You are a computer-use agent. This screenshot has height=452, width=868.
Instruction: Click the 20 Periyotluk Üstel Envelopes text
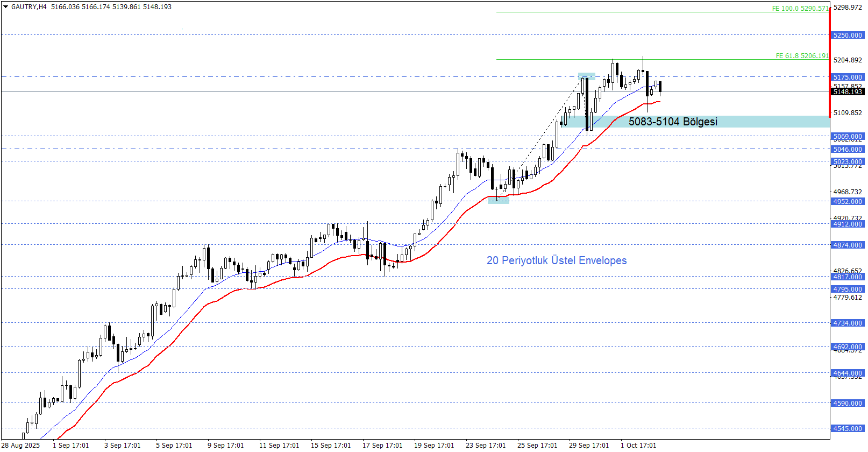click(556, 260)
